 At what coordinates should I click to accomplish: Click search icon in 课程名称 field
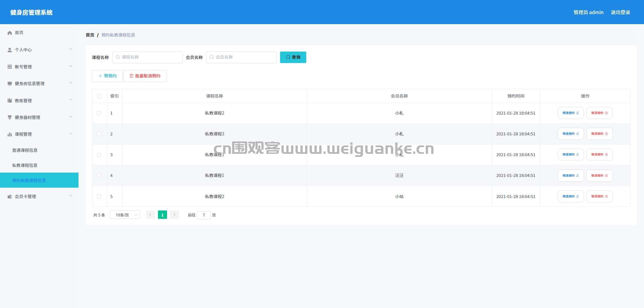pos(118,57)
